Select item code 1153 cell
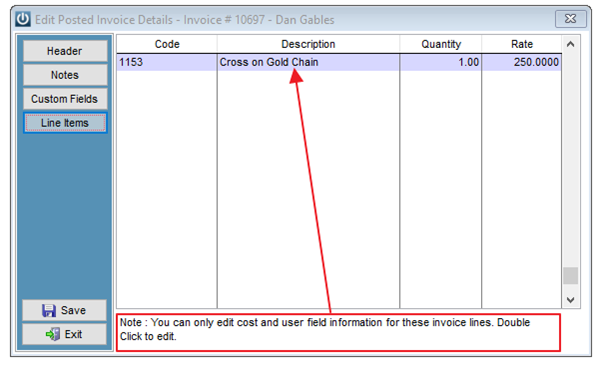This screenshot has height=370, width=602. tap(167, 62)
